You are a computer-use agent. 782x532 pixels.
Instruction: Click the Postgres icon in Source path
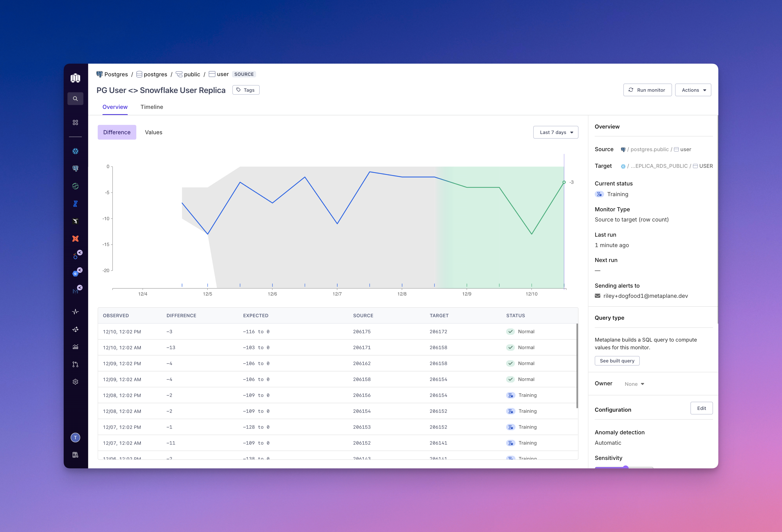tap(623, 150)
